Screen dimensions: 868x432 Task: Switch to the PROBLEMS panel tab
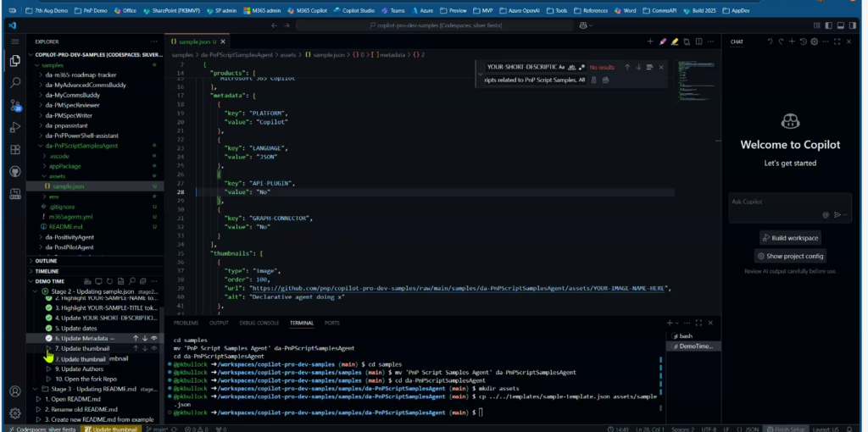point(186,323)
